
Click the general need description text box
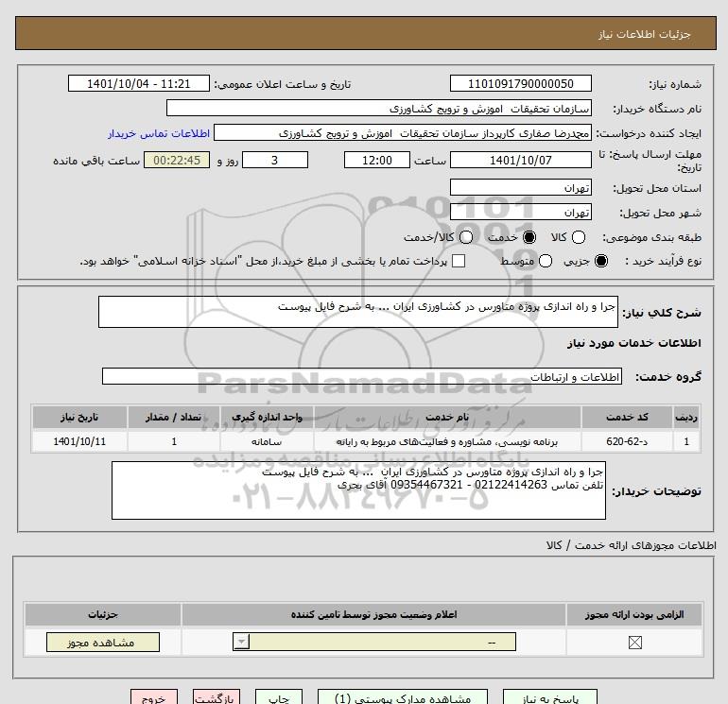click(358, 312)
